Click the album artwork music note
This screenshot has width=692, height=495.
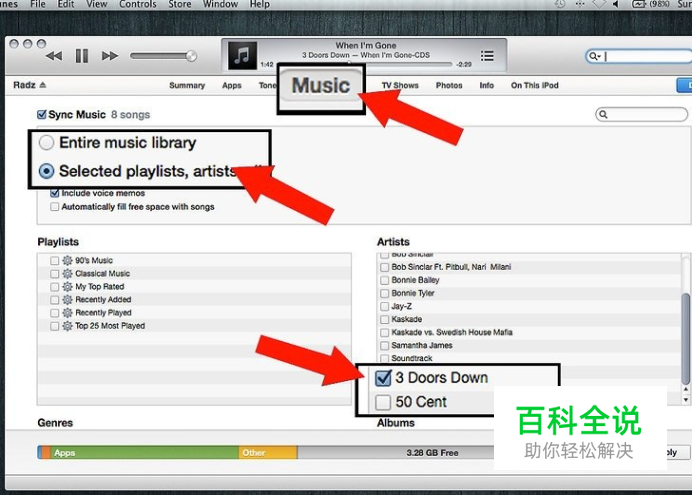(x=242, y=56)
